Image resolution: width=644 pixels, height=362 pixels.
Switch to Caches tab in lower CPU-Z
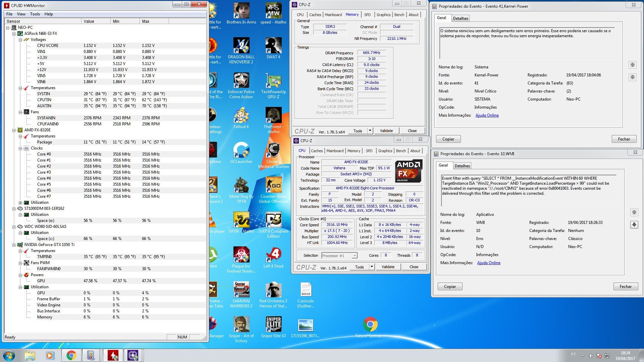(x=317, y=151)
